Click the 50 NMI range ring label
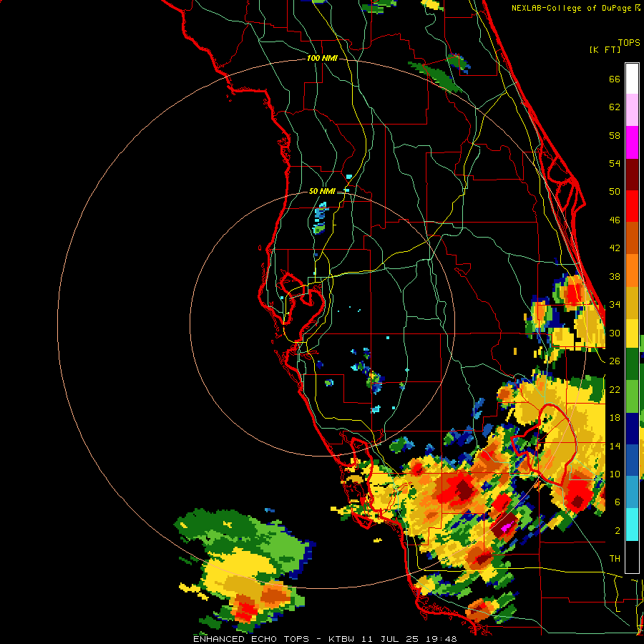This screenshot has height=644, width=644. pyautogui.click(x=322, y=191)
